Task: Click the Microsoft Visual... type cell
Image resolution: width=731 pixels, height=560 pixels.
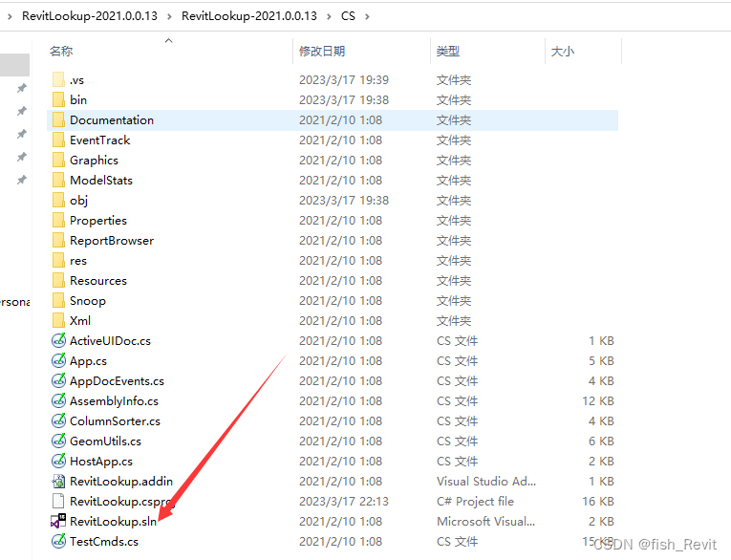Action: point(485,522)
